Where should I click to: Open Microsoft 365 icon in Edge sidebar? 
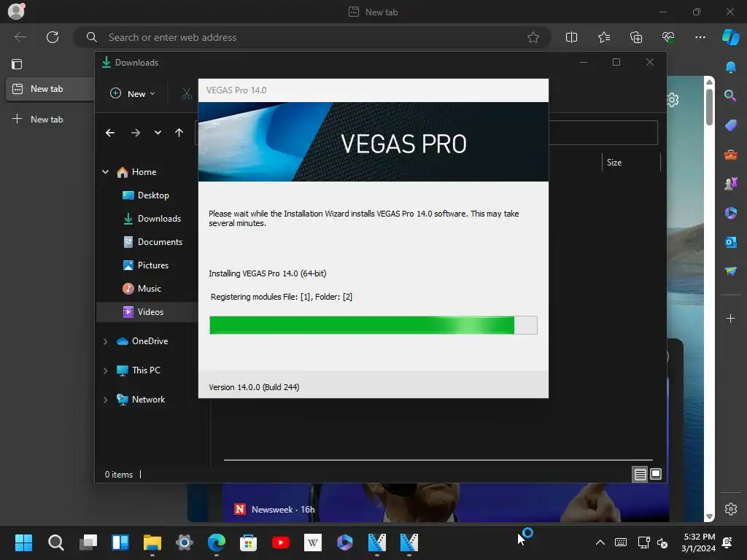tap(731, 213)
